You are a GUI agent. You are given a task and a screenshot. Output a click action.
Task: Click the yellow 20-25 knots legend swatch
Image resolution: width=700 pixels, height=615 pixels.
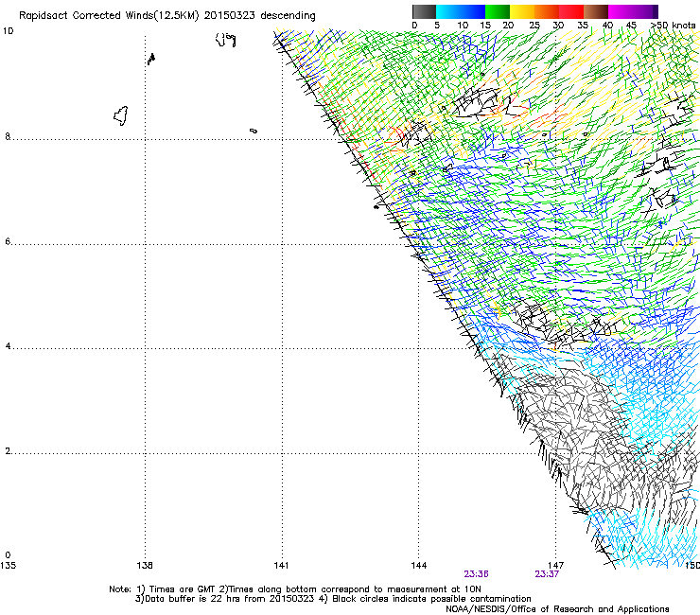click(522, 11)
